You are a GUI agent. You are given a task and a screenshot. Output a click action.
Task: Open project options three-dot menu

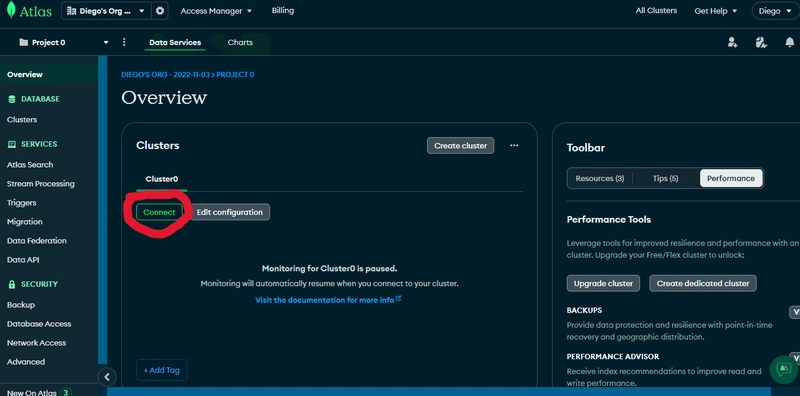(124, 42)
